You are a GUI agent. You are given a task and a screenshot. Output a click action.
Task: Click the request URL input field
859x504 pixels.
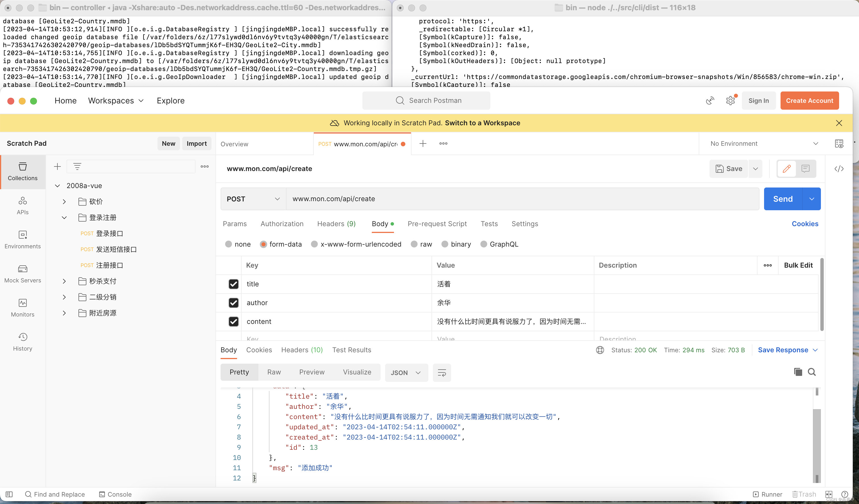[522, 199]
